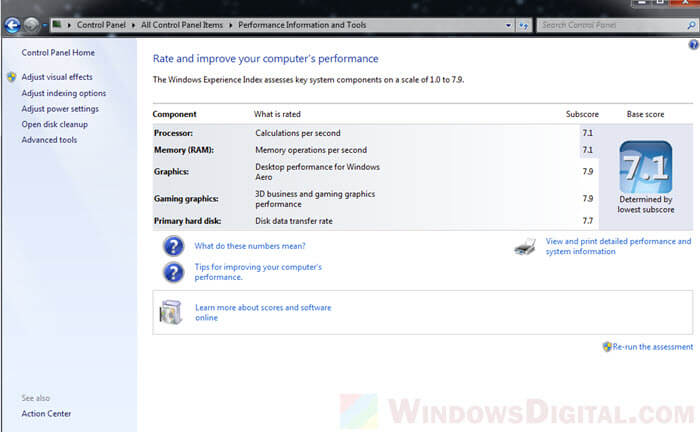
Task: Open recent pages dropdown beside Forward button
Action: point(45,25)
